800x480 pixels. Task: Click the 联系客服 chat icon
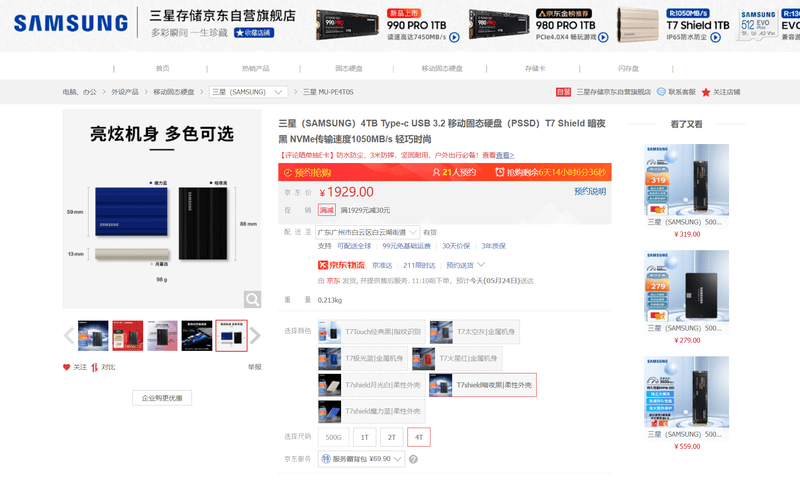661,92
